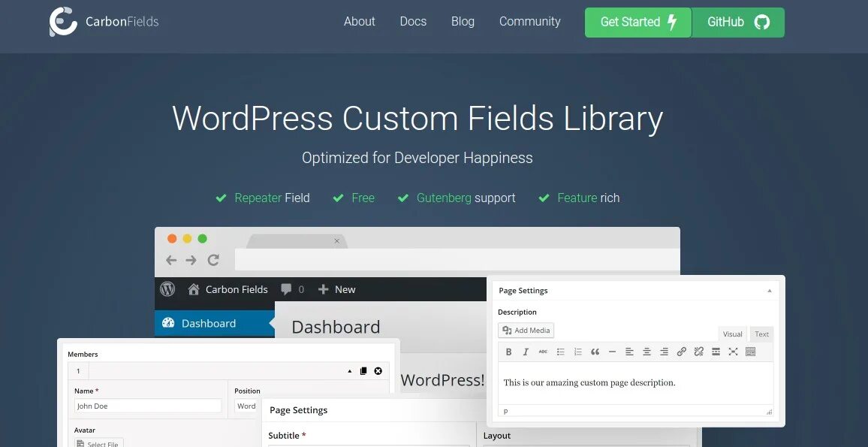
Task: Open the About page
Action: tap(359, 22)
